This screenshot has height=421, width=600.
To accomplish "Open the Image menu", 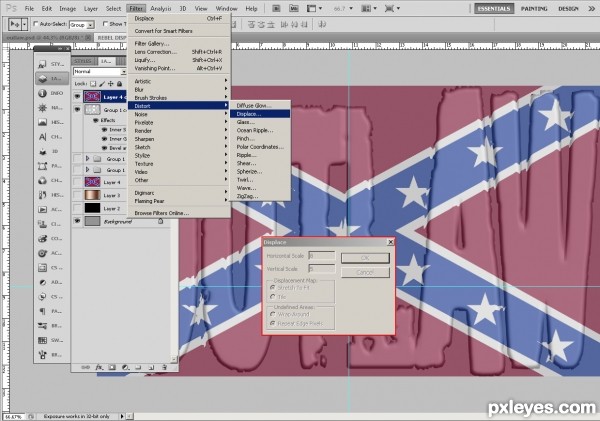I will [67, 8].
